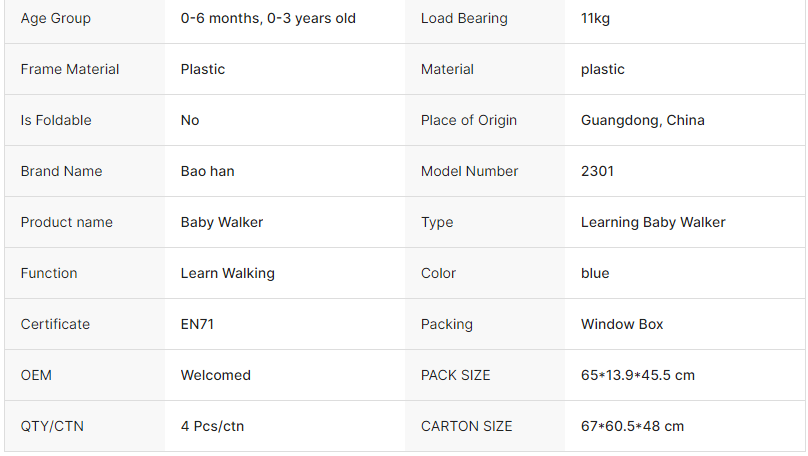Select the 'Window Box' packing value
Image resolution: width=808 pixels, height=456 pixels.
[x=622, y=324]
